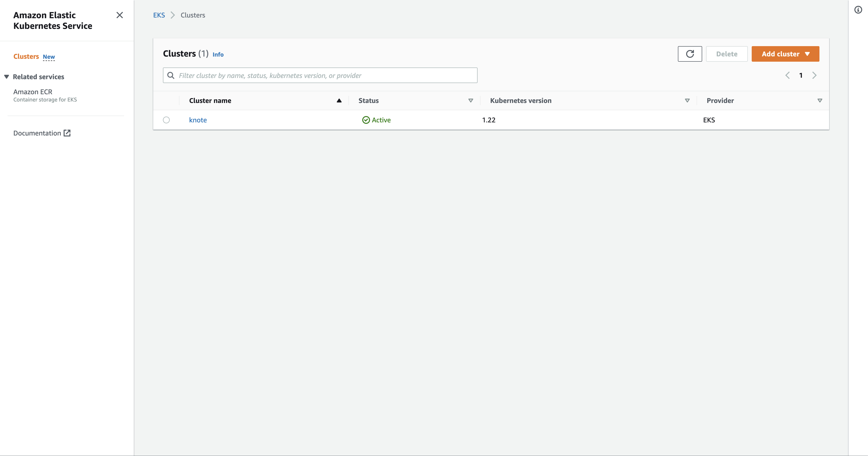
Task: Click the 1.22 version cell
Action: click(489, 120)
